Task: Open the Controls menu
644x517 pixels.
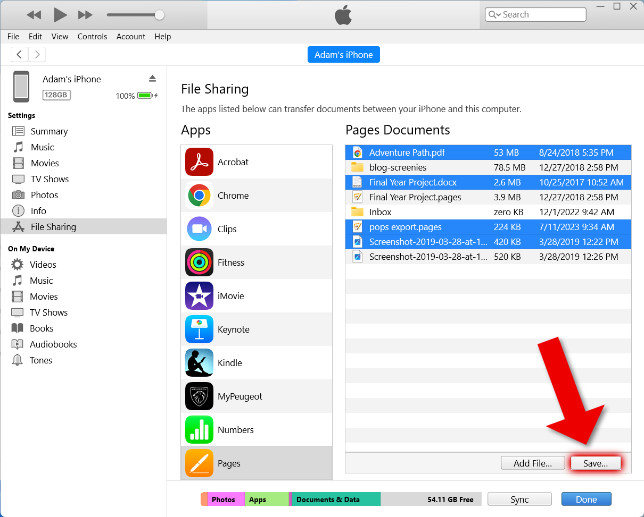Action: point(92,37)
